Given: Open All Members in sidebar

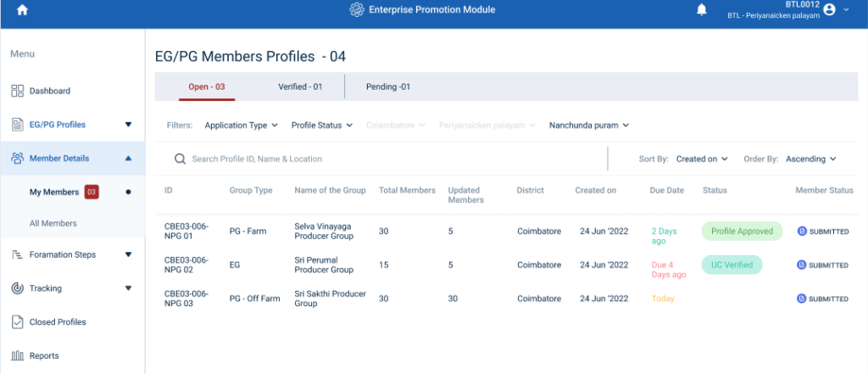Looking at the screenshot, I should [53, 223].
